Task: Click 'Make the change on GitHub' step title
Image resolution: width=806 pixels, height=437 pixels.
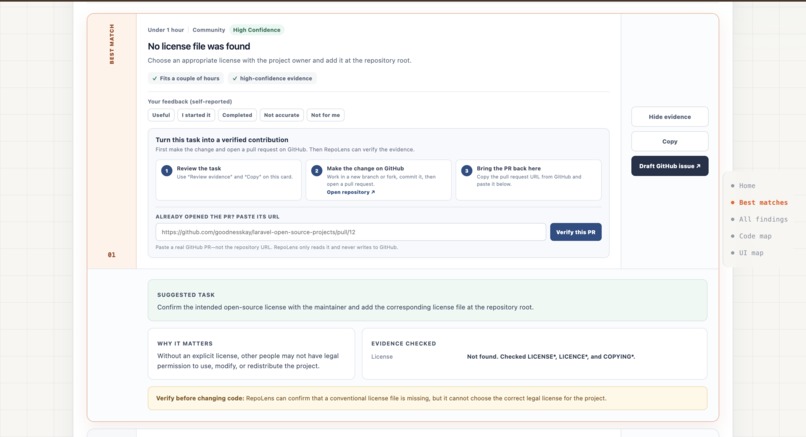Action: [365, 168]
